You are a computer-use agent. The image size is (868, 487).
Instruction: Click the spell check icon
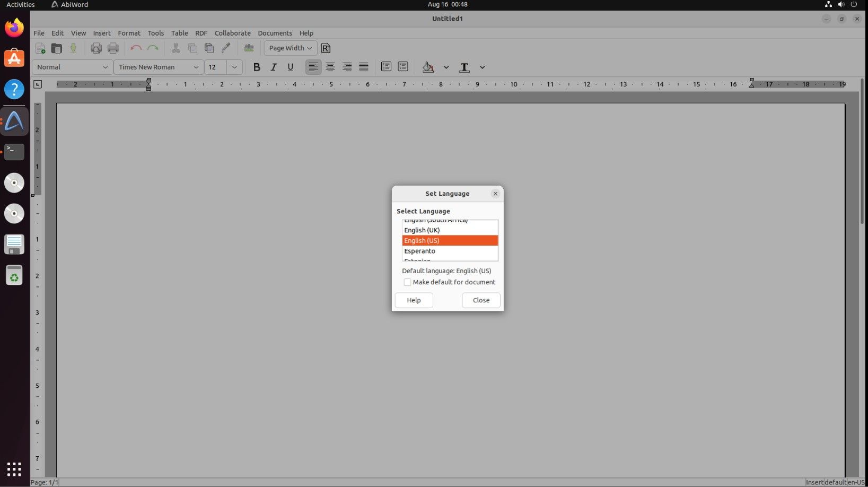249,48
